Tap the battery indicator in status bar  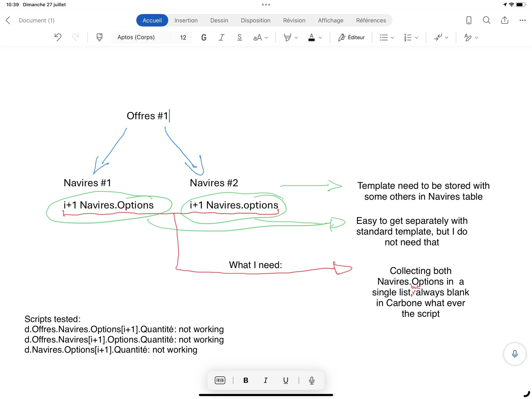pyautogui.click(x=521, y=5)
